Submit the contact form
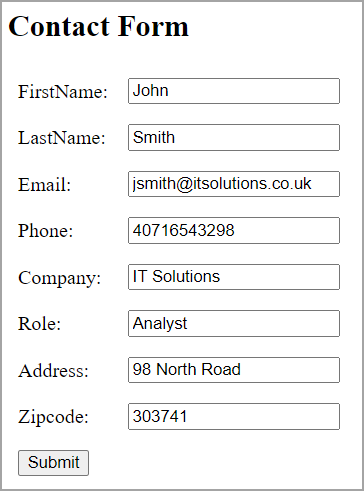The height and width of the screenshot is (491, 364). click(x=53, y=463)
